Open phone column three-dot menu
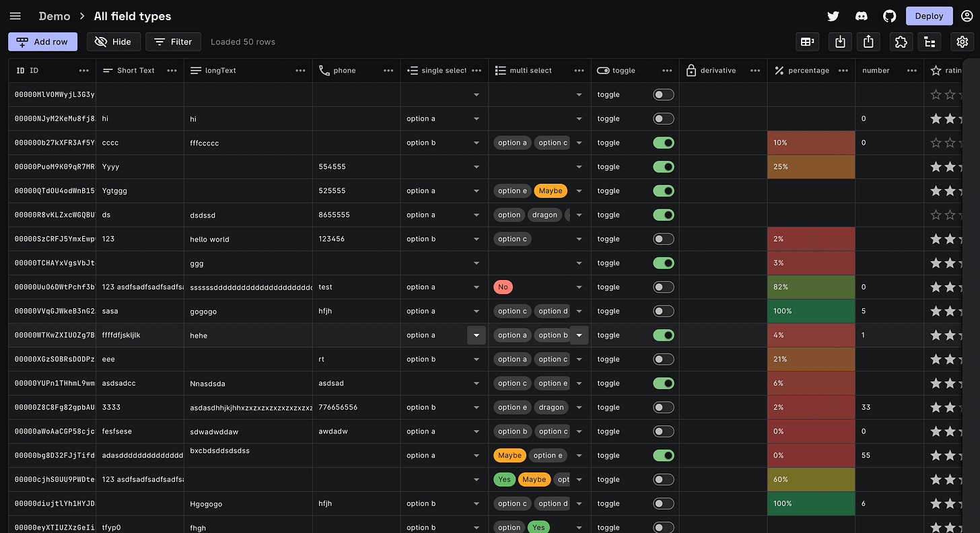Image resolution: width=980 pixels, height=533 pixels. 388,71
